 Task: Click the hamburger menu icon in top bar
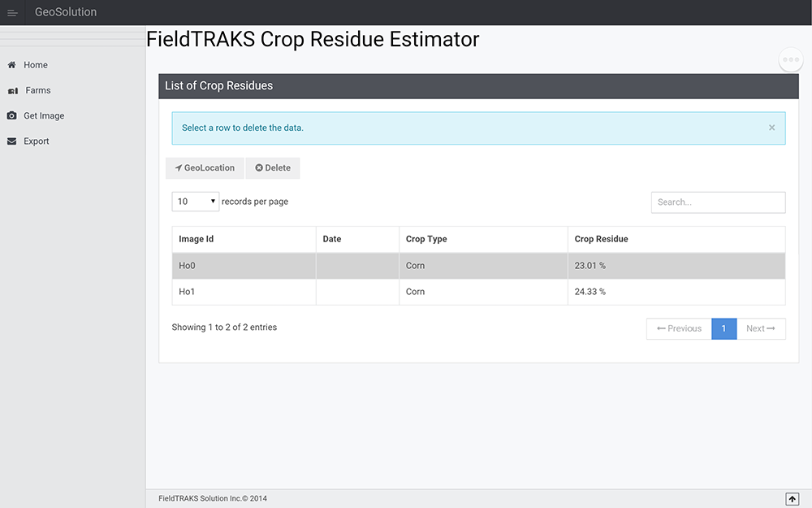click(x=12, y=13)
